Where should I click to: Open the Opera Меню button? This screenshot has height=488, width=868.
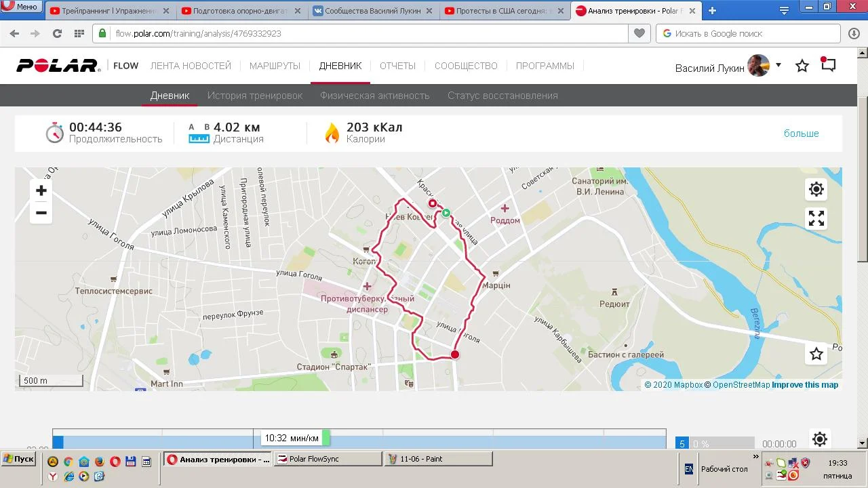click(22, 7)
